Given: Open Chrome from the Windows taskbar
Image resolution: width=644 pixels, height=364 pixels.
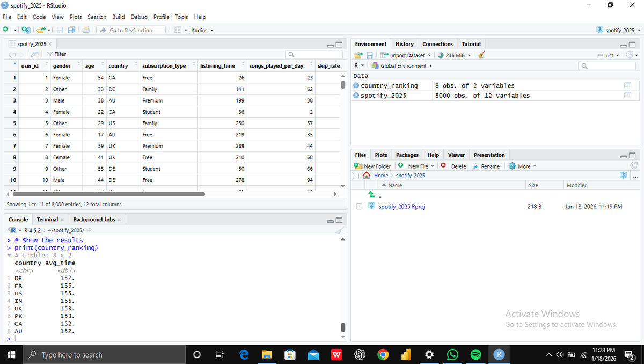Looking at the screenshot, I should pos(383,355).
